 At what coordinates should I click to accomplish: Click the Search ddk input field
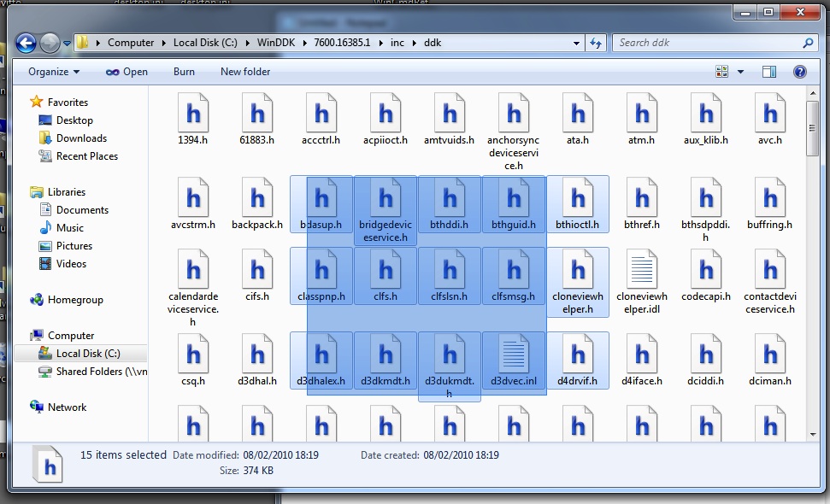(x=707, y=43)
